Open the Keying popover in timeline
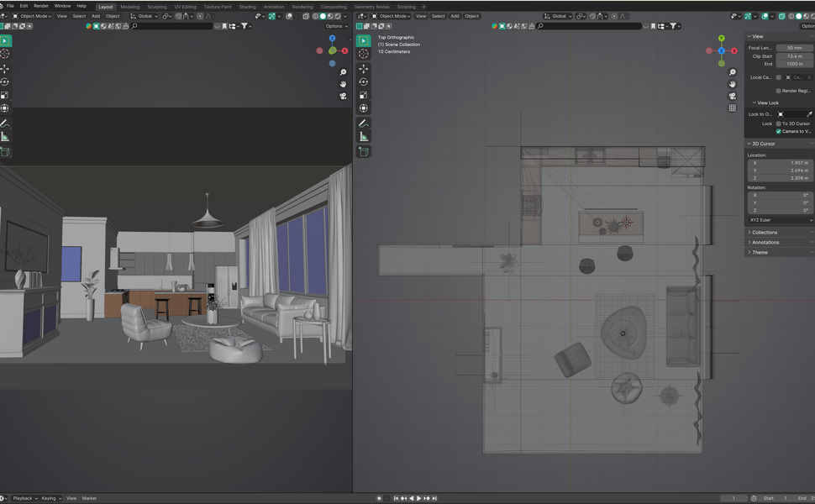The height and width of the screenshot is (504, 815). [x=51, y=498]
